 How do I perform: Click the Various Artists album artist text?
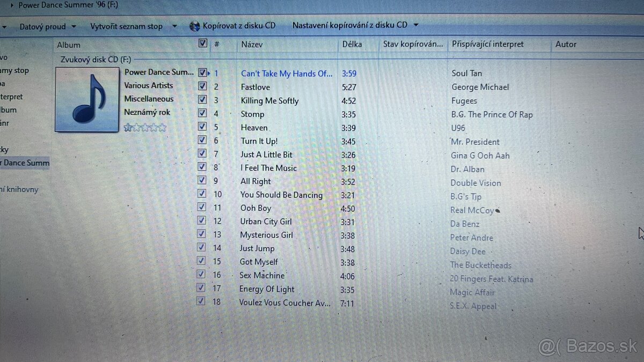149,85
